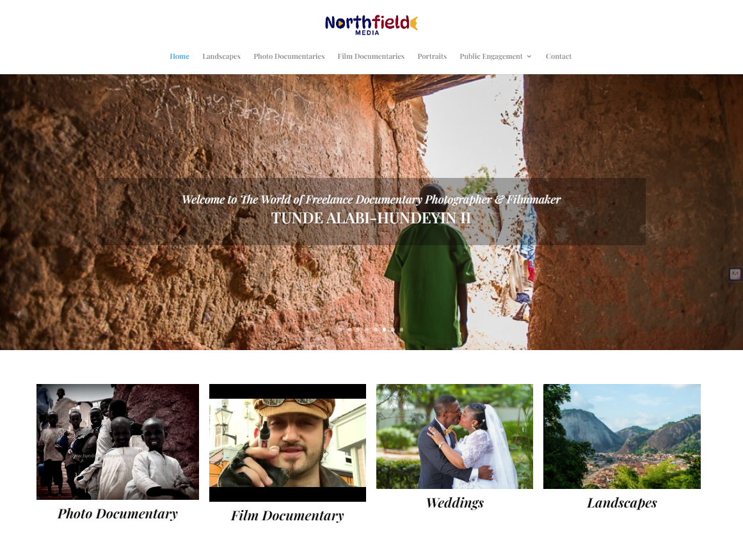Expand the Public Engagement dropdown arrow
This screenshot has width=743, height=560.
coord(529,56)
